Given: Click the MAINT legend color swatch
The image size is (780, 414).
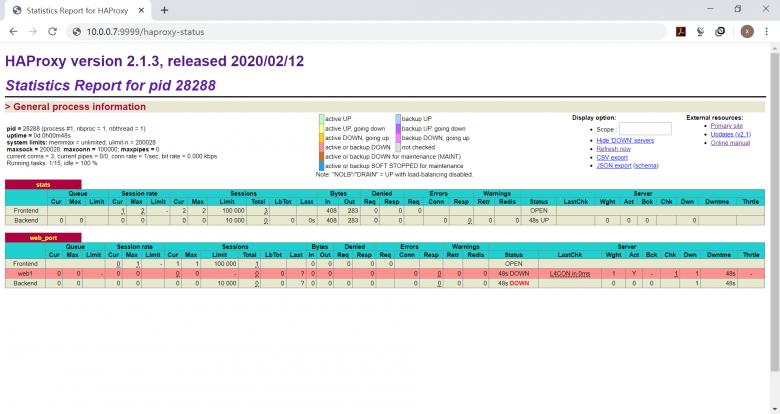Looking at the screenshot, I should 321,157.
